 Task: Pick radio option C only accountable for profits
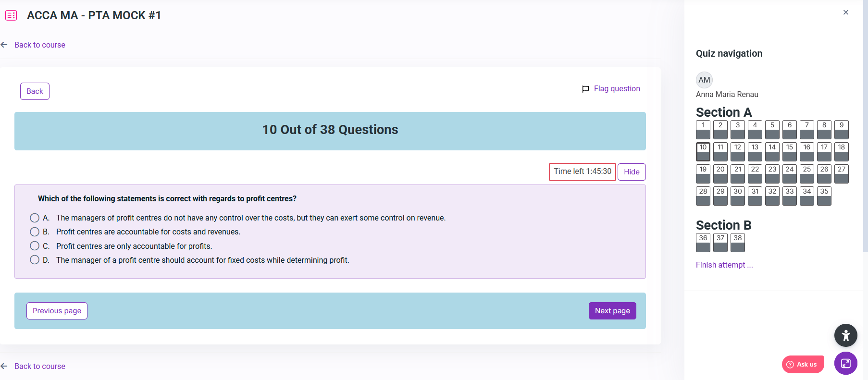click(x=35, y=246)
